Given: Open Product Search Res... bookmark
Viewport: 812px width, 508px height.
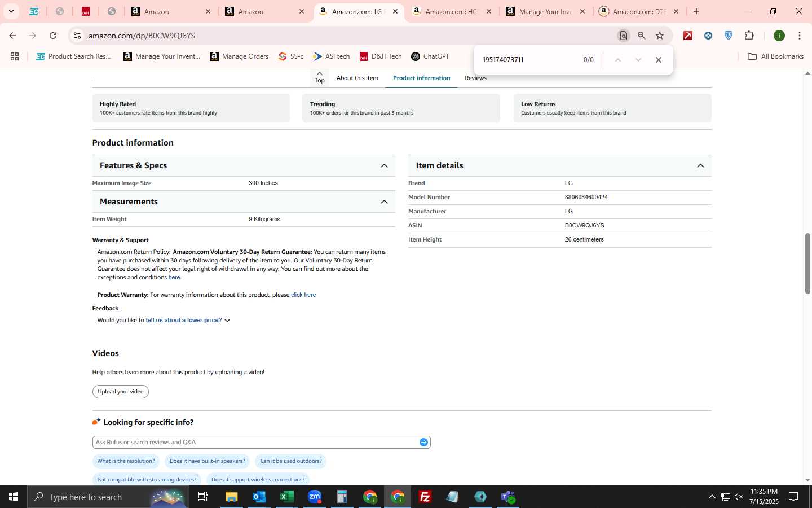Looking at the screenshot, I should (73, 56).
